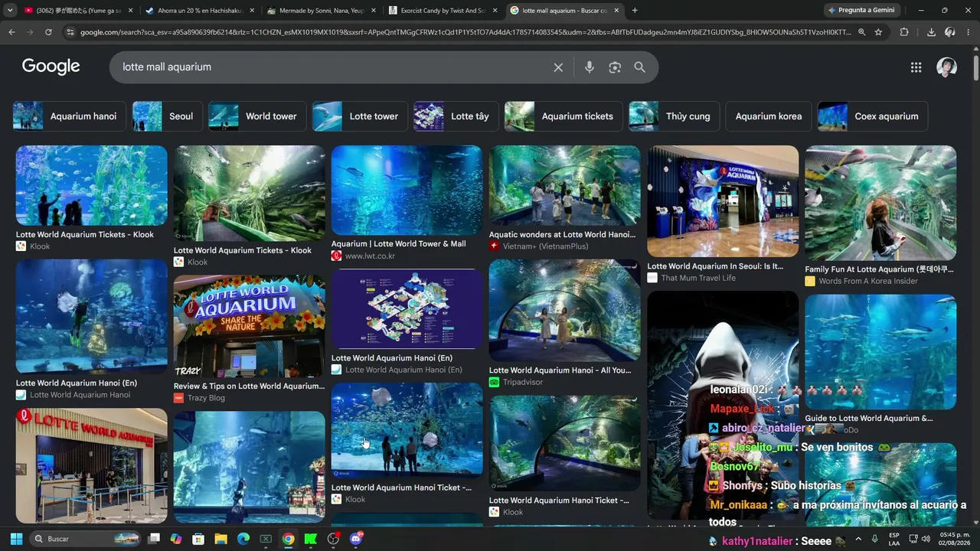Filter by Seoul chip
Viewport: 980px width, 551px height.
pos(167,116)
